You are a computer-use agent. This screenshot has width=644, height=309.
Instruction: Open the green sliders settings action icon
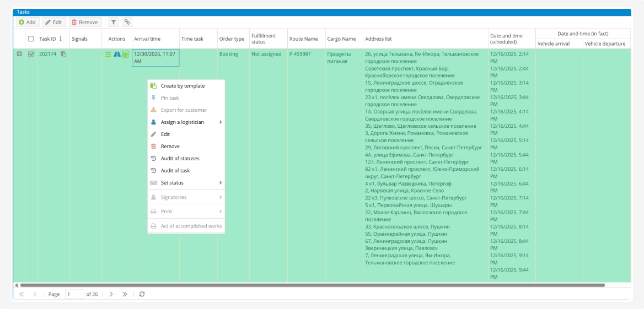click(x=109, y=54)
